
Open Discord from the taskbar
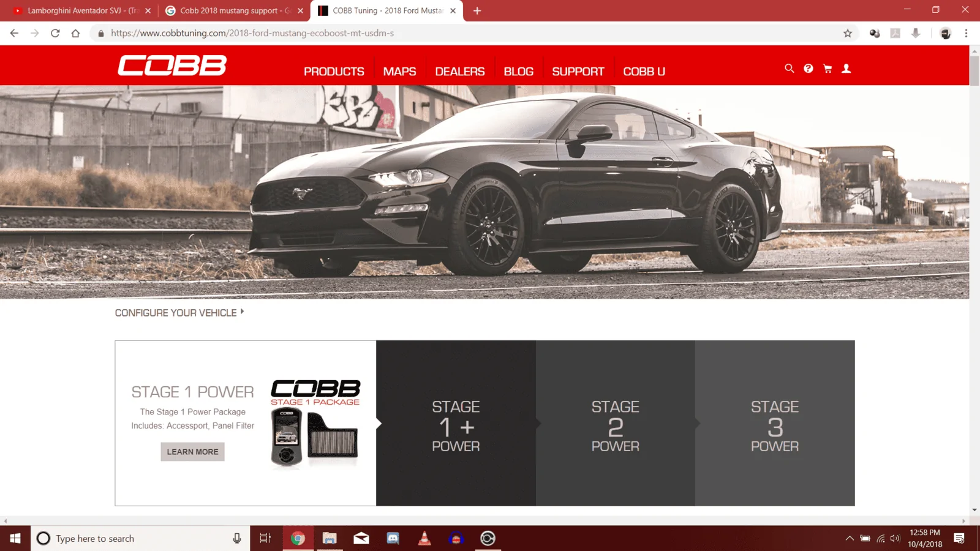coord(393,538)
